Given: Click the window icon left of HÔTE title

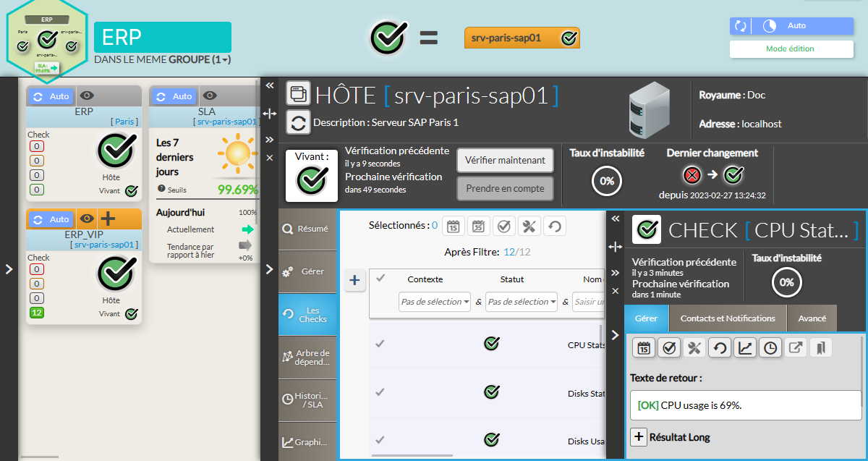Looking at the screenshot, I should 298,93.
